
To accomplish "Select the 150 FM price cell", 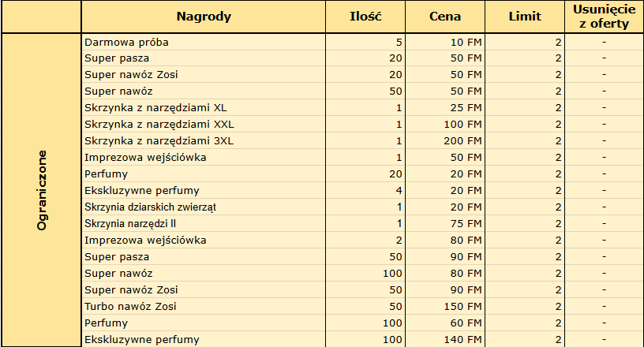I will pyautogui.click(x=445, y=306).
